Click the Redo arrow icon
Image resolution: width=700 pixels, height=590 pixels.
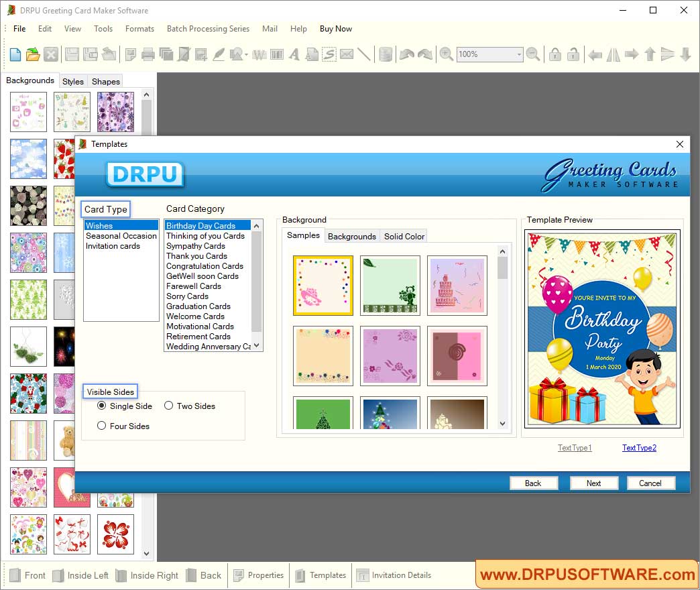(425, 54)
